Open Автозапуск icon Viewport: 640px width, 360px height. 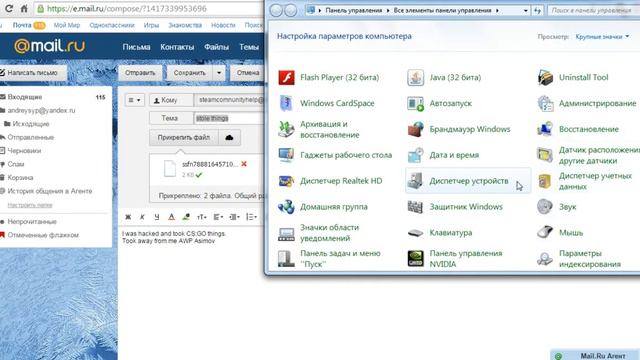(416, 103)
